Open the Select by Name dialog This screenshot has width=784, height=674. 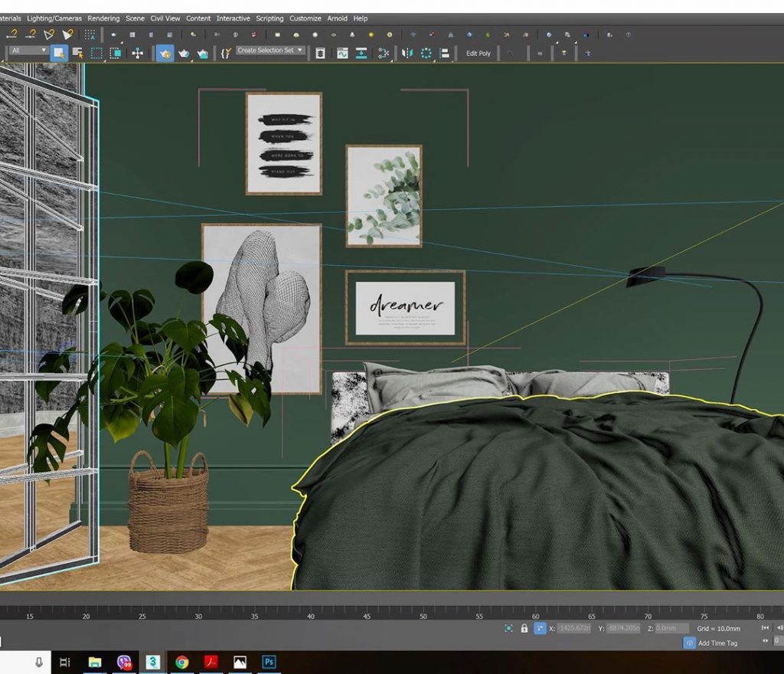click(77, 53)
